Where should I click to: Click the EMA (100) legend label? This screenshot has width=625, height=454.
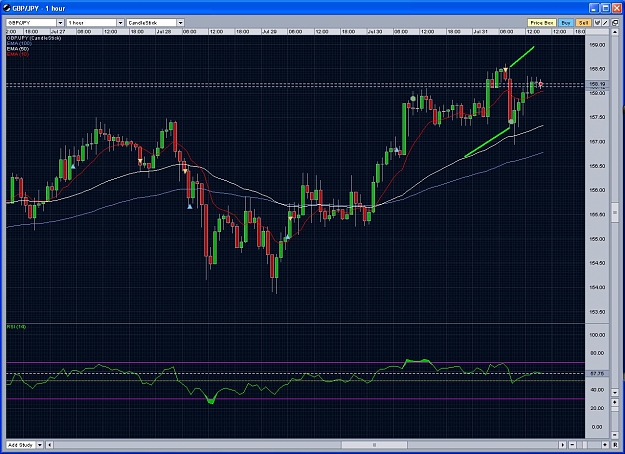coord(19,43)
